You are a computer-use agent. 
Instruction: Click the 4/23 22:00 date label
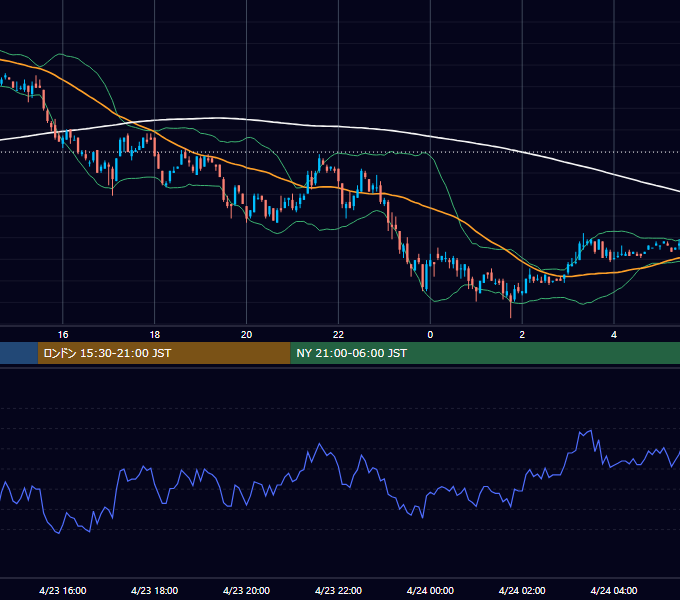338,590
